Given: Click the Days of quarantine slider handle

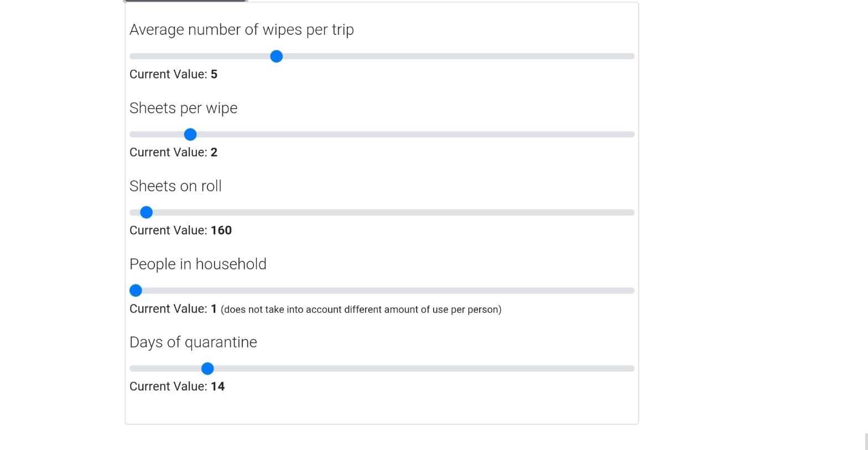Looking at the screenshot, I should coord(207,369).
